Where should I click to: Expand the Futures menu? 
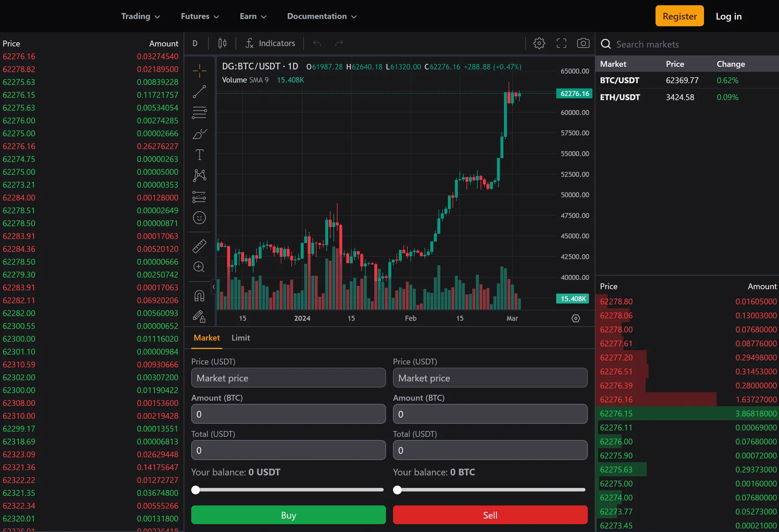pyautogui.click(x=200, y=16)
